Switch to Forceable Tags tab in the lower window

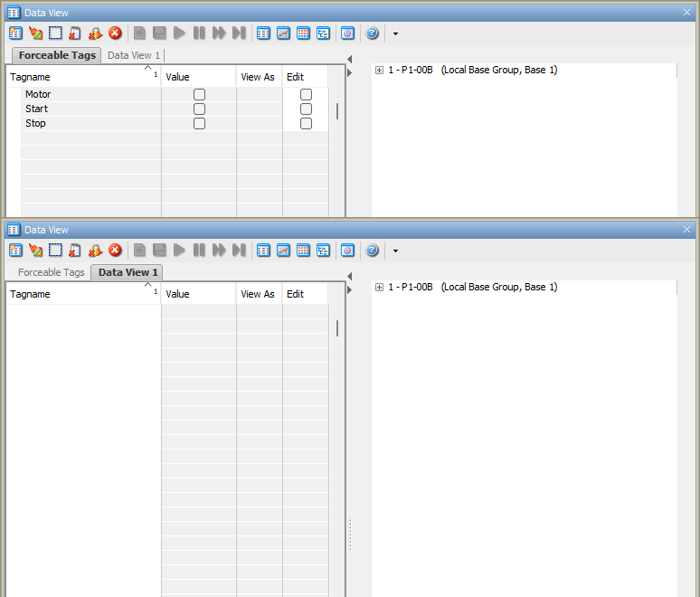pyautogui.click(x=51, y=272)
